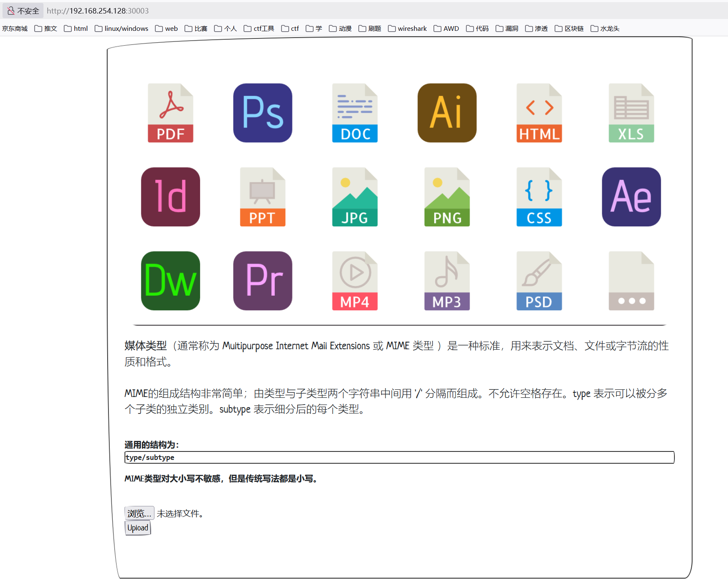Open the AWD bookmark folder
728x579 pixels.
pos(446,28)
